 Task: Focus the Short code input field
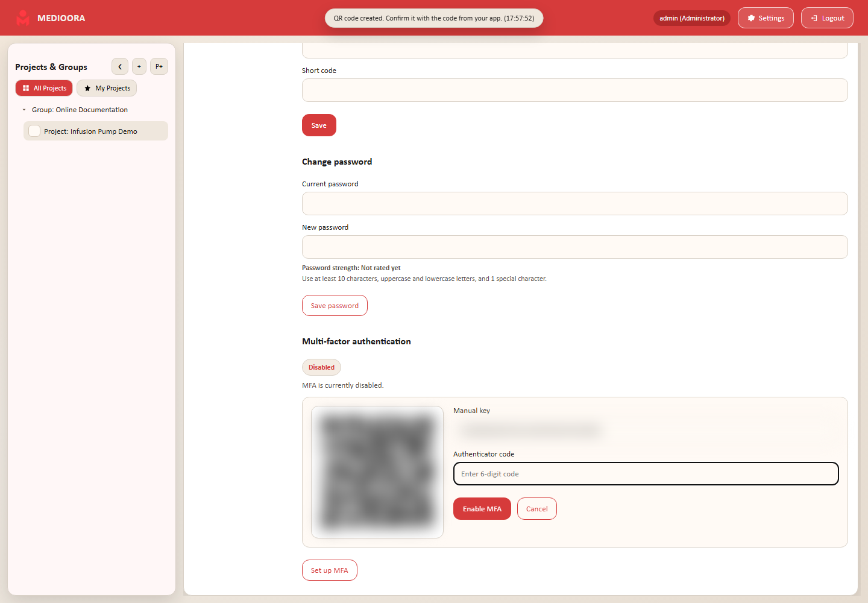[x=574, y=90]
